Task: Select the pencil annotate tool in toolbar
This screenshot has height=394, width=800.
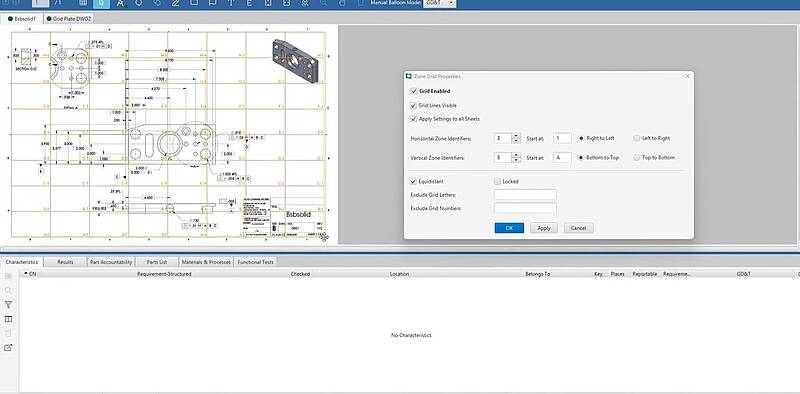Action: click(176, 3)
